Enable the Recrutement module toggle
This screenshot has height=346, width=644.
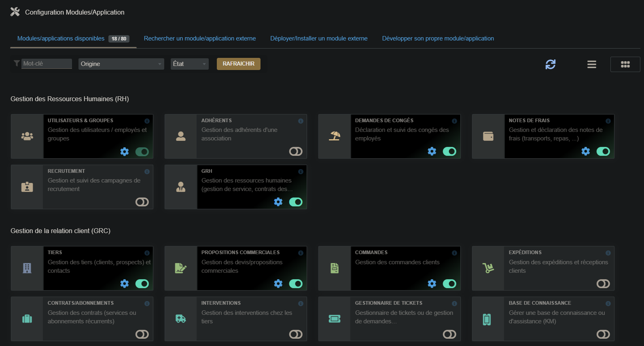pyautogui.click(x=142, y=202)
